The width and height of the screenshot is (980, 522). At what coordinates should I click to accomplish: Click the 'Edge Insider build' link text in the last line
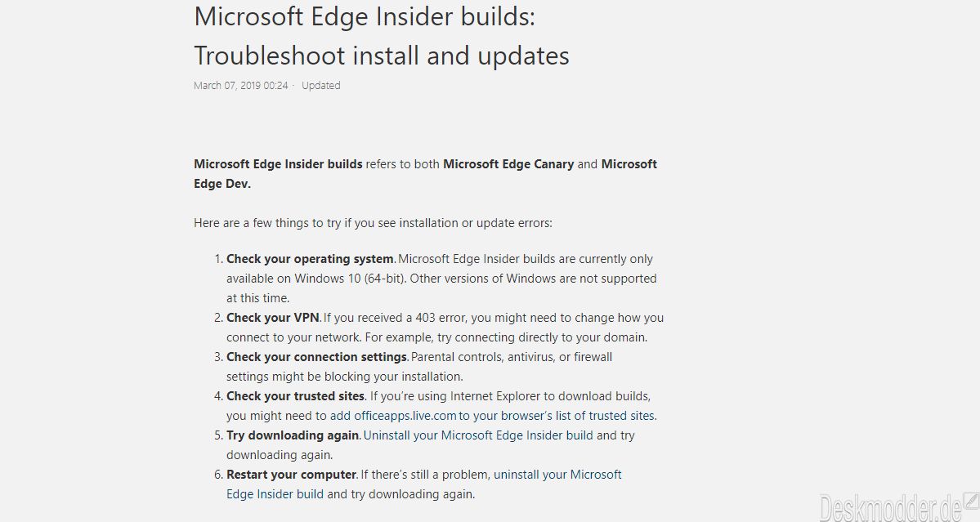tap(275, 494)
